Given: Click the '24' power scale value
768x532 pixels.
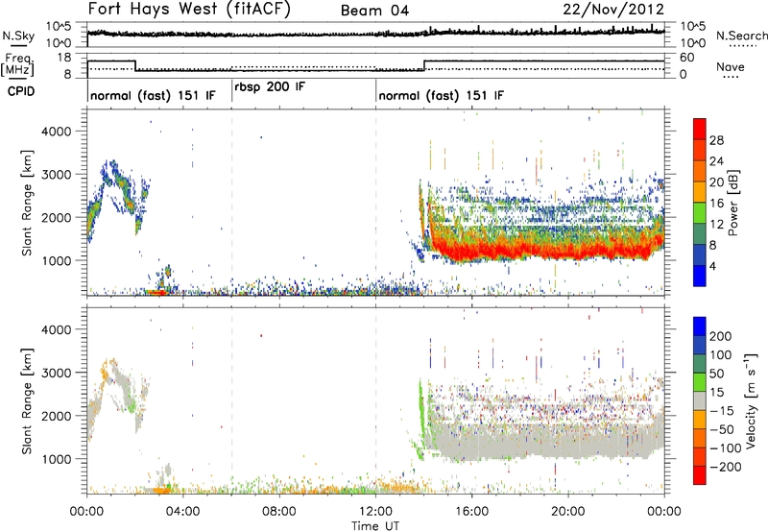Looking at the screenshot, I should click(716, 161).
